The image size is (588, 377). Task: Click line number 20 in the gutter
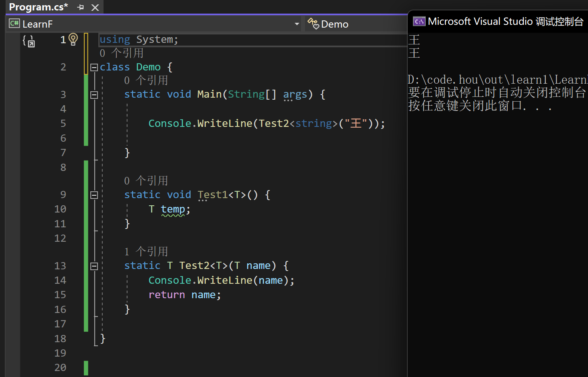coord(60,367)
